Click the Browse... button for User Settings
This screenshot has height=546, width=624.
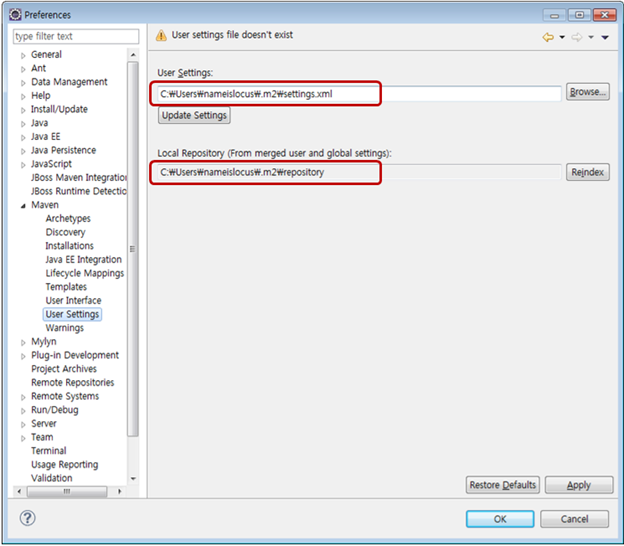(587, 92)
